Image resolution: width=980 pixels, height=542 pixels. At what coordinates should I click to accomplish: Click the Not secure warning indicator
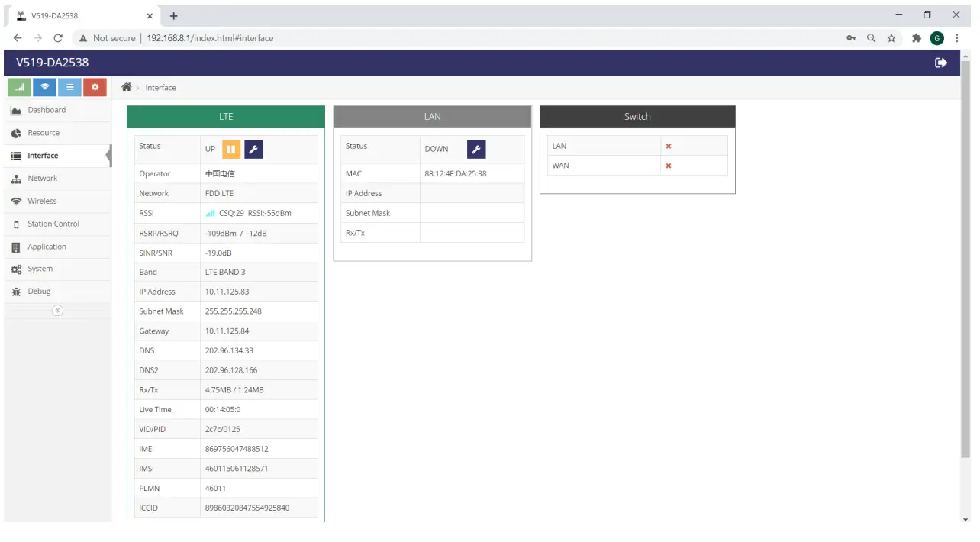coord(107,38)
